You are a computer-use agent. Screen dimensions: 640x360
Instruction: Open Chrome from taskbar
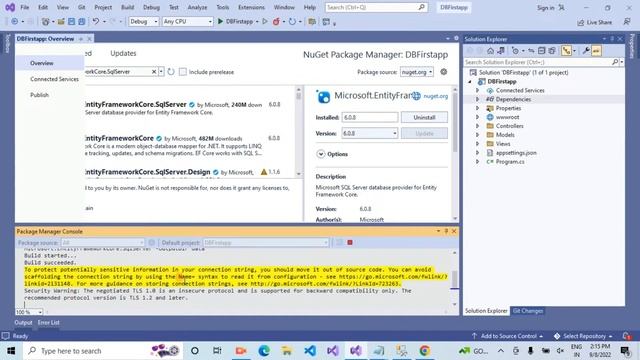click(424, 351)
